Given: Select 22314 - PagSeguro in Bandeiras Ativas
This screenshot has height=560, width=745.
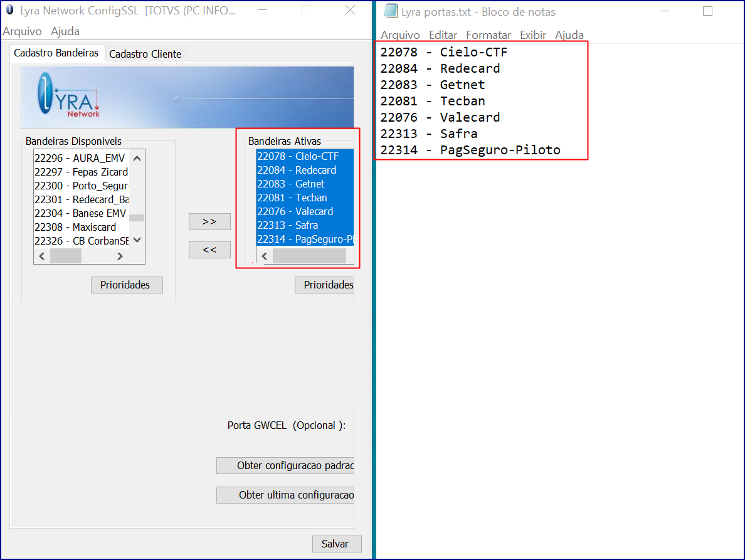Looking at the screenshot, I should pyautogui.click(x=305, y=239).
